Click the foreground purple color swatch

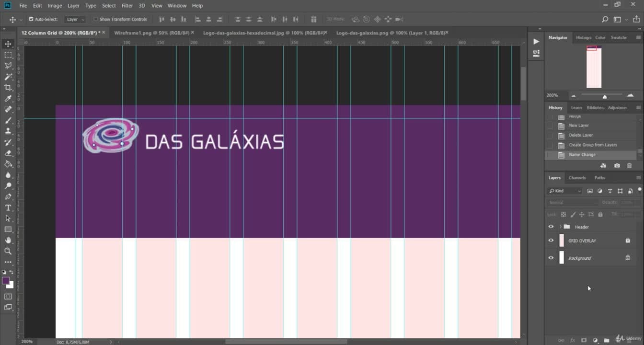6,281
